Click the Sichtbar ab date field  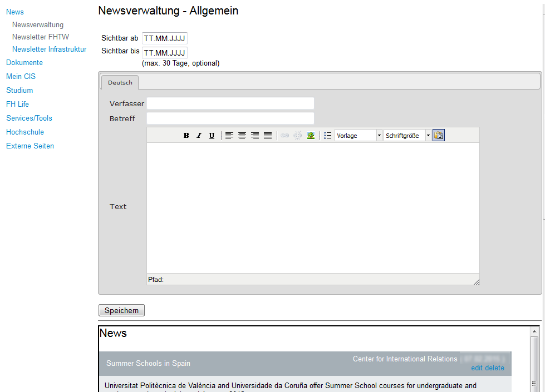click(x=165, y=38)
